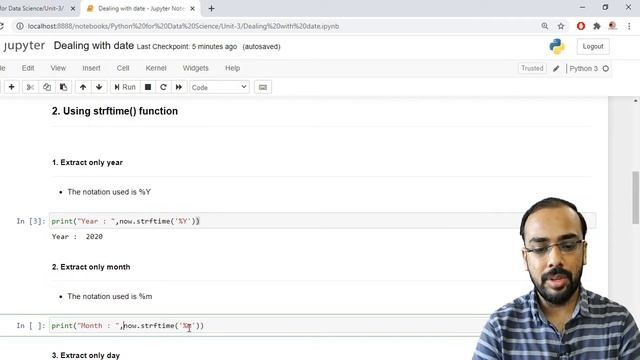This screenshot has height=360, width=640.
Task: Click the site information icon in address bar
Action: point(20,26)
